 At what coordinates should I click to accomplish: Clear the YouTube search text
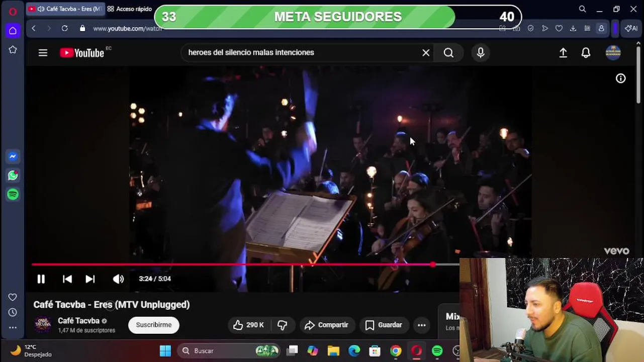coord(426,52)
